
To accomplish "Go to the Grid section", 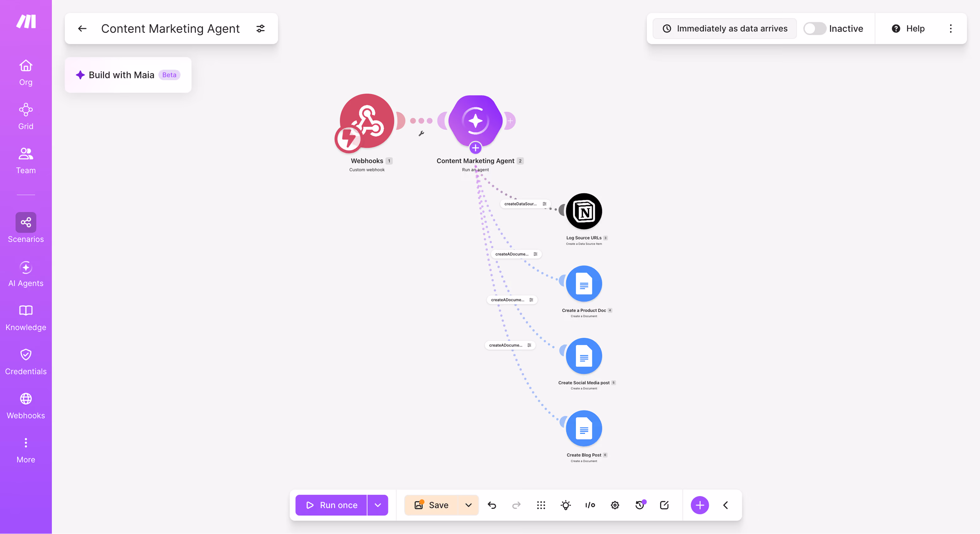I will [x=26, y=116].
